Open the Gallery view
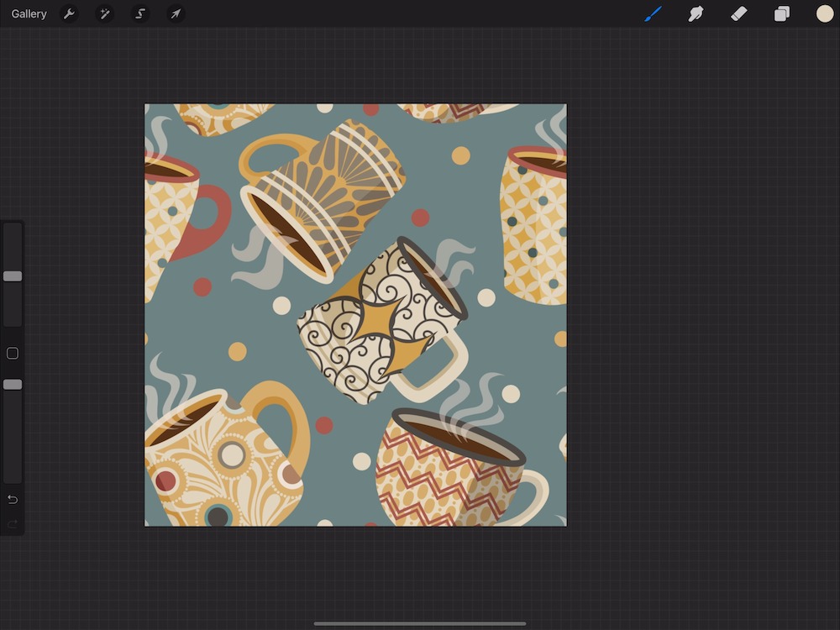 pyautogui.click(x=29, y=14)
